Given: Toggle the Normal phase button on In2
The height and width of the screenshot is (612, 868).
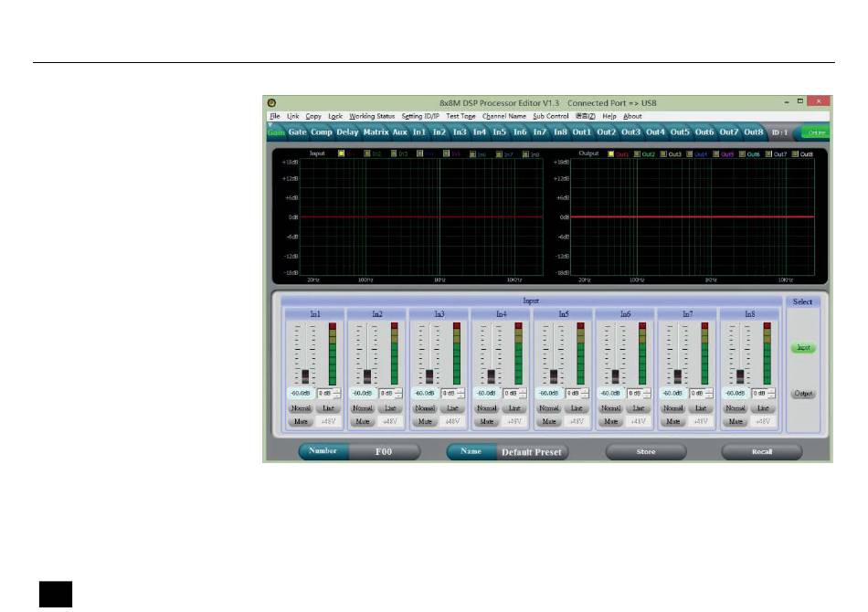Looking at the screenshot, I should (x=363, y=408).
